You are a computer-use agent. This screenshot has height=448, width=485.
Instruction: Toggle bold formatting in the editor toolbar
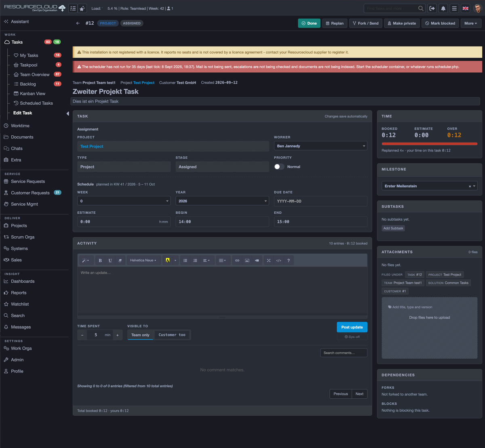[100, 261]
